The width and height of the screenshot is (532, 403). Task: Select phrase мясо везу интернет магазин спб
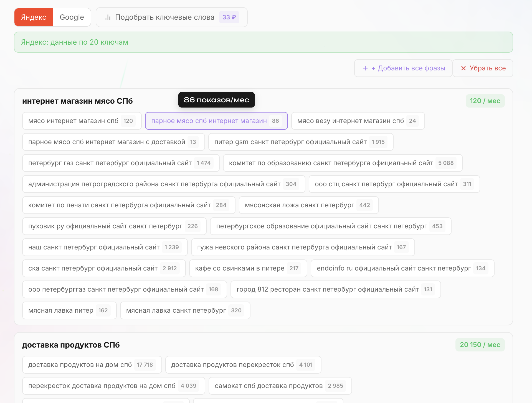tap(358, 121)
